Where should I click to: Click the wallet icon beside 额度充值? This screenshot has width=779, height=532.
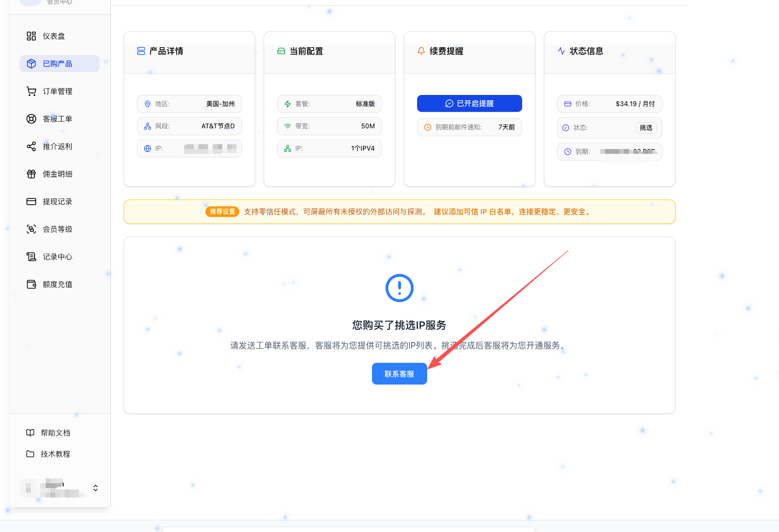pyautogui.click(x=31, y=284)
